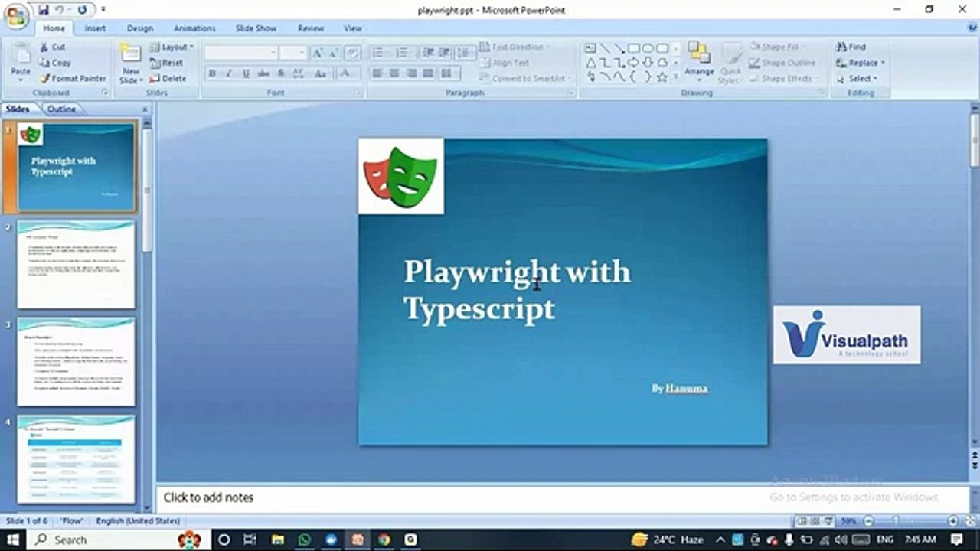
Task: Toggle italic formatting
Action: coord(229,73)
